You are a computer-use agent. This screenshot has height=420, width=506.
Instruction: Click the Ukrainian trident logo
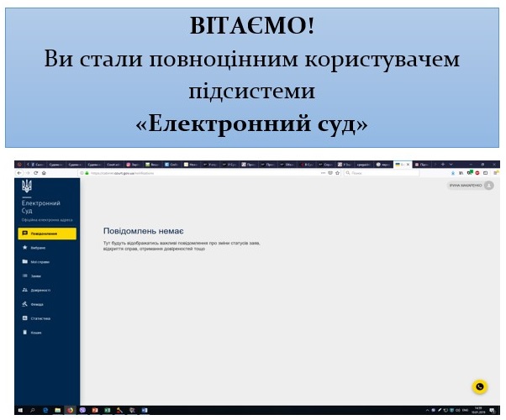25,186
